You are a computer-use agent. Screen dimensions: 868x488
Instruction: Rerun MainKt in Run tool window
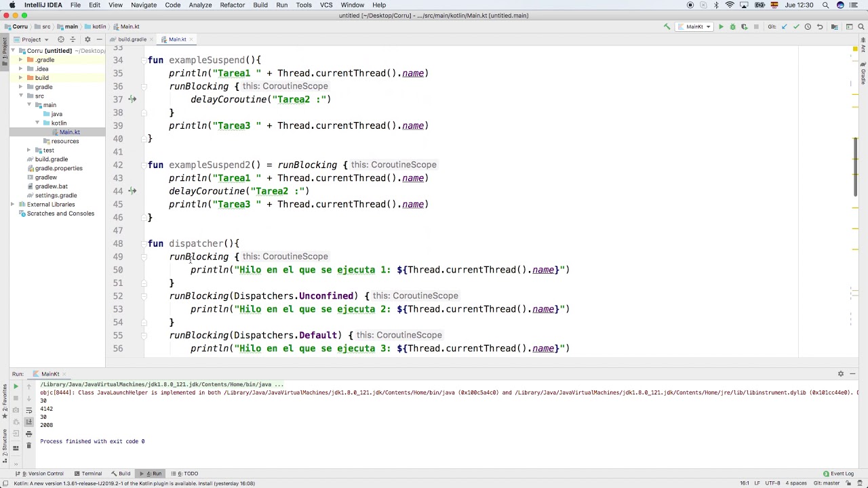point(16,386)
